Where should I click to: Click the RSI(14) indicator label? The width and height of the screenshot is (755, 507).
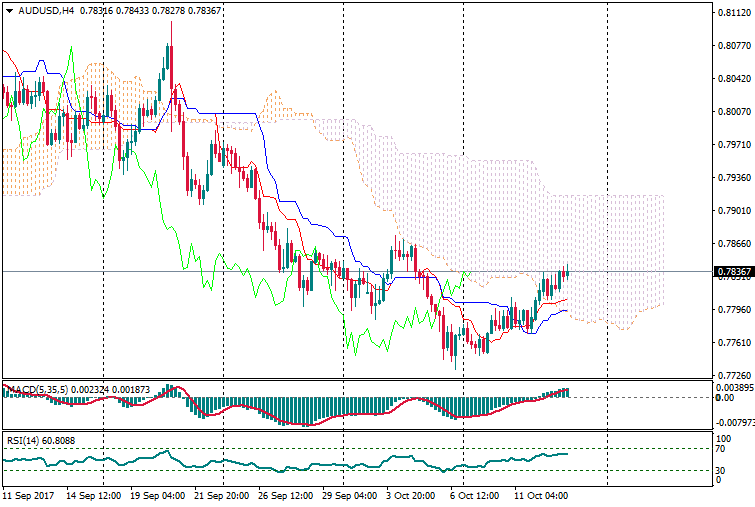pyautogui.click(x=24, y=439)
